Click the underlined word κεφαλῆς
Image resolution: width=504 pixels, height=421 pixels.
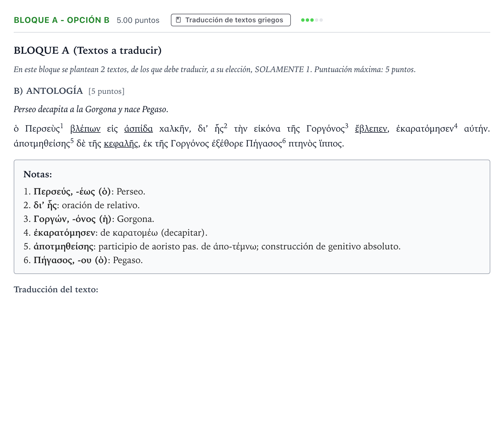(121, 144)
